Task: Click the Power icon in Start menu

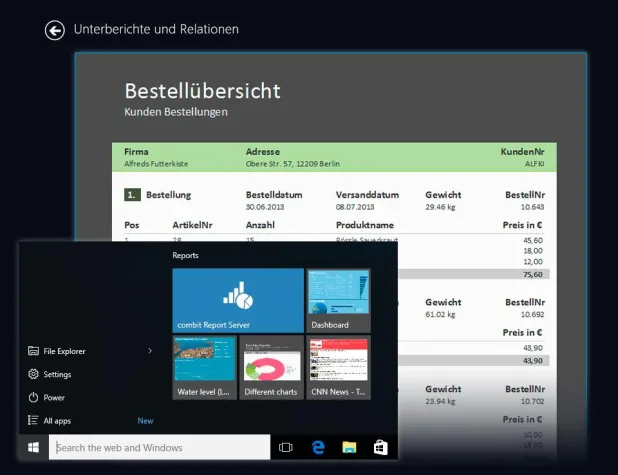Action: (x=34, y=397)
